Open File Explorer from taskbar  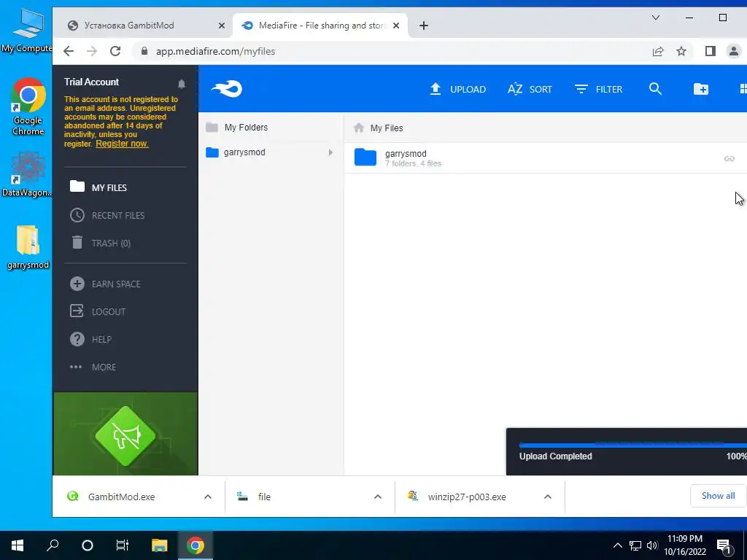tap(160, 545)
